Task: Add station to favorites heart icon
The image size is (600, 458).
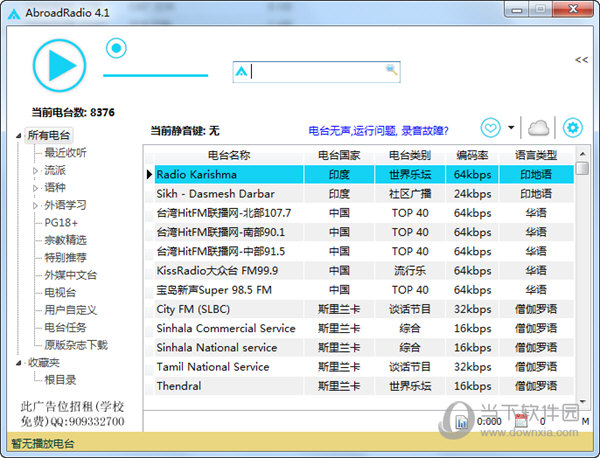Action: (x=490, y=127)
